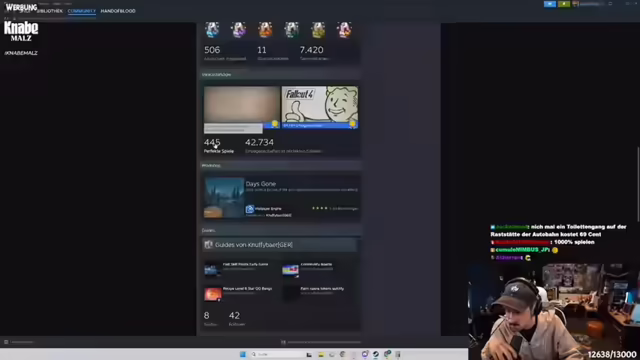Open the colorful striped guide thumbnail
Viewport: 640px width, 360px height.
(x=290, y=270)
